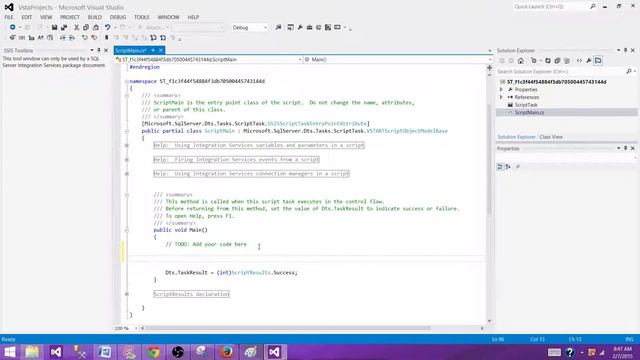640x360 pixels.
Task: Switch to the Class View tab
Action: click(x=551, y=137)
